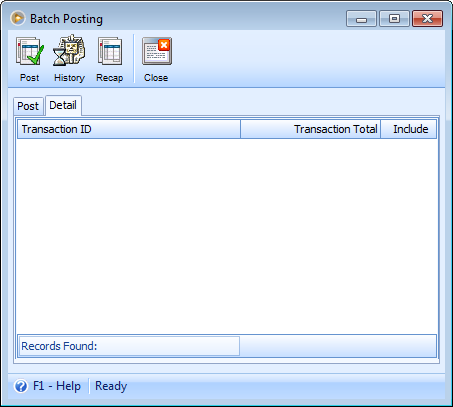Click the Post icon with green checkmark
Image resolution: width=453 pixels, height=407 pixels.
[x=29, y=51]
